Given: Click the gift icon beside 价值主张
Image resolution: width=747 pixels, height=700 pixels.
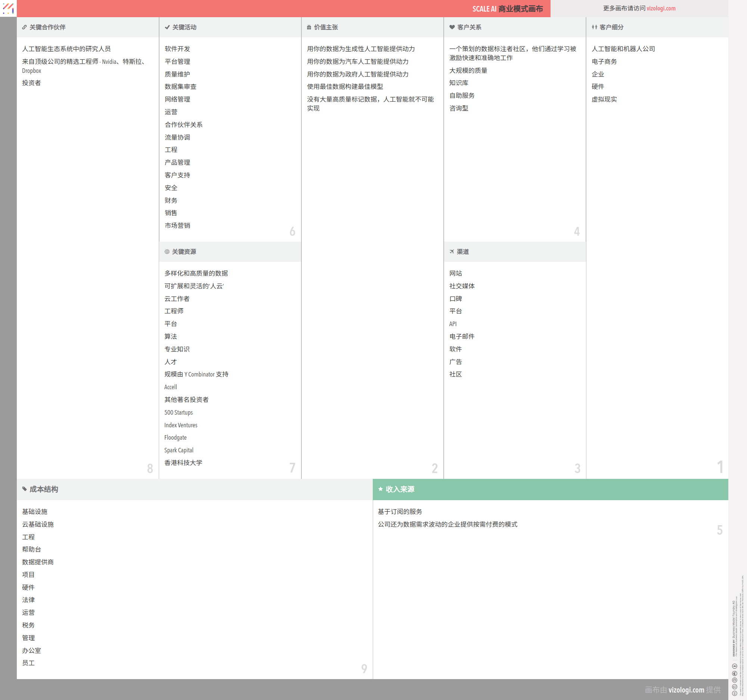Looking at the screenshot, I should (x=309, y=27).
